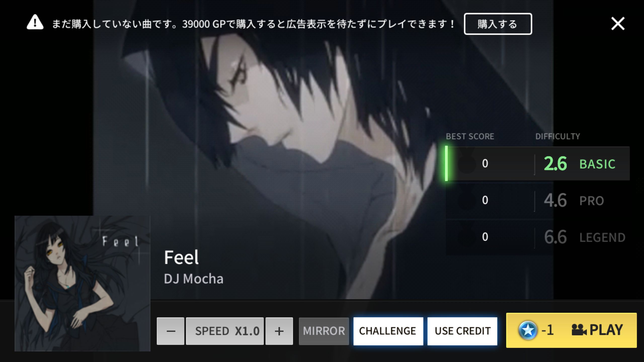This screenshot has height=362, width=644.
Task: Close the song selection screen with X
Action: point(618,24)
